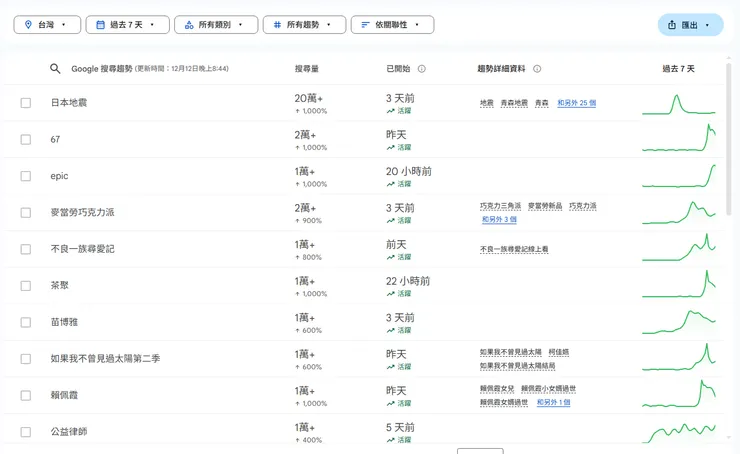This screenshot has height=454, width=740.
Task: Open the 茶聚 trend row
Action: (x=363, y=286)
